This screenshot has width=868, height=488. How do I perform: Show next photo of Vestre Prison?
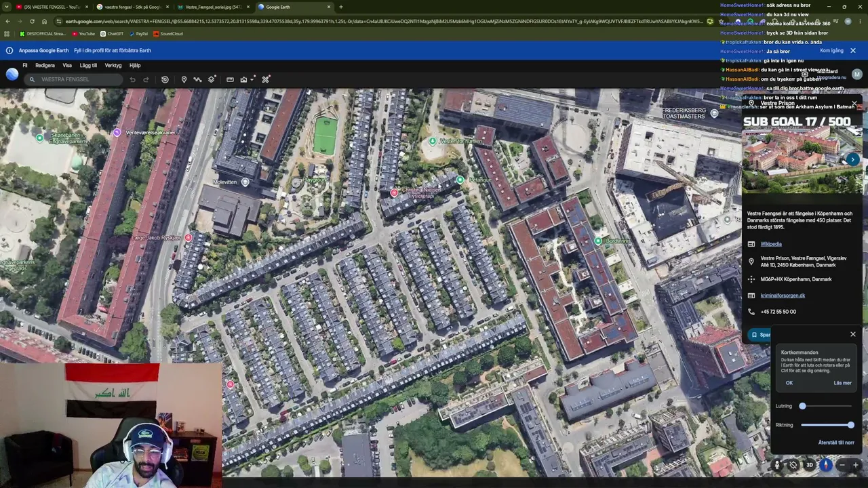[853, 160]
